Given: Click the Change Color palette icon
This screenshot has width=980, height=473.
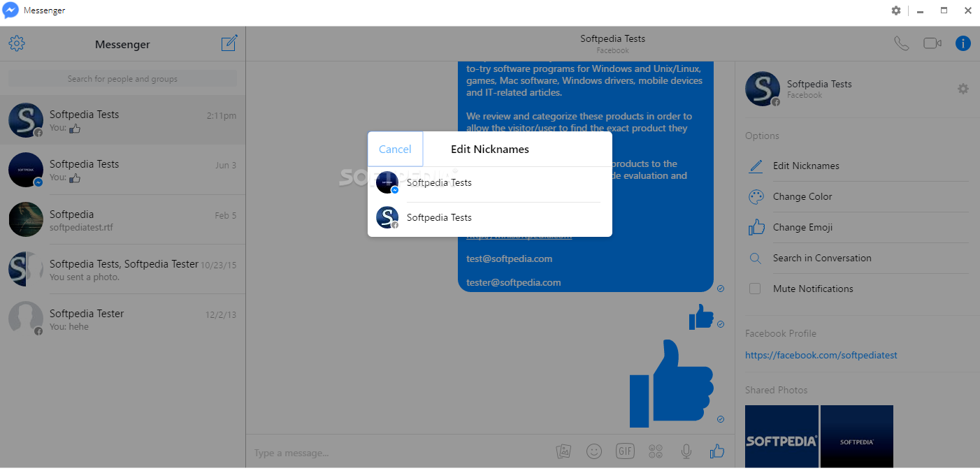Looking at the screenshot, I should click(x=756, y=197).
